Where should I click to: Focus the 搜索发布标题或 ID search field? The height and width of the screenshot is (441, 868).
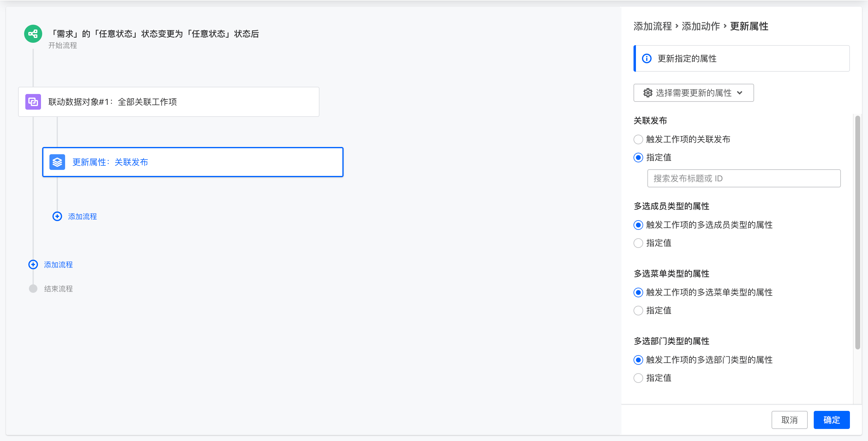tap(744, 178)
